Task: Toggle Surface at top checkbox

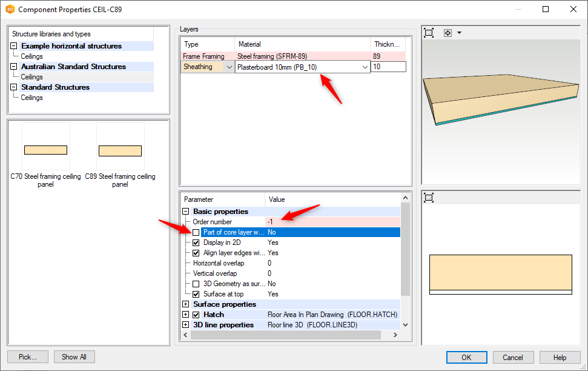Action: (x=196, y=294)
